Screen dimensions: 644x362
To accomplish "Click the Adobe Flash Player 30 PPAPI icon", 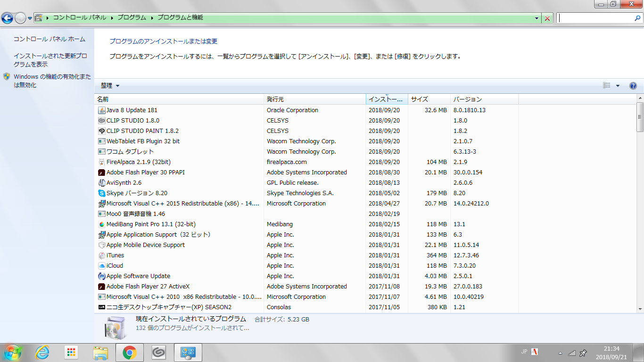I will (x=101, y=173).
